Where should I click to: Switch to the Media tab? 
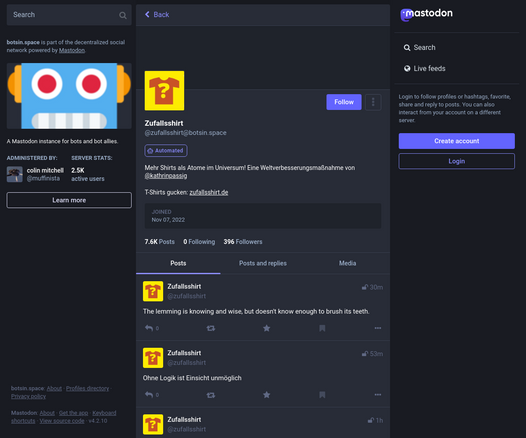(x=347, y=263)
